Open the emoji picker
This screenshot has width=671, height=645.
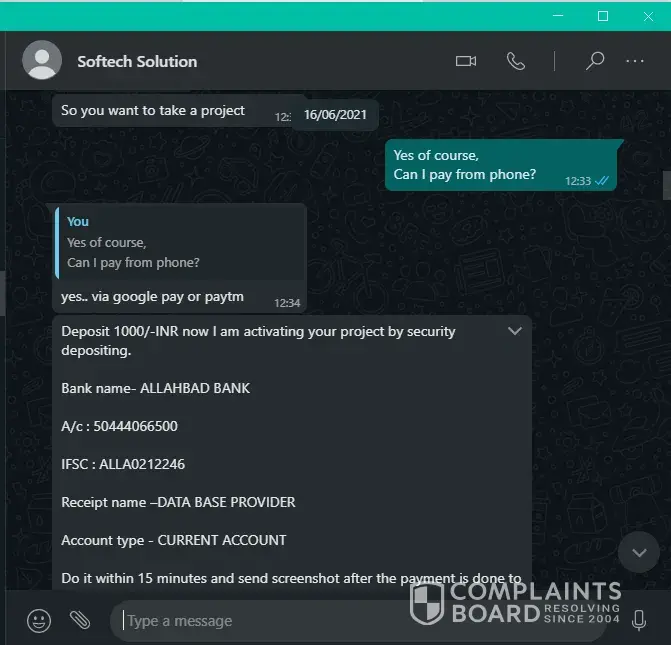[x=39, y=621]
